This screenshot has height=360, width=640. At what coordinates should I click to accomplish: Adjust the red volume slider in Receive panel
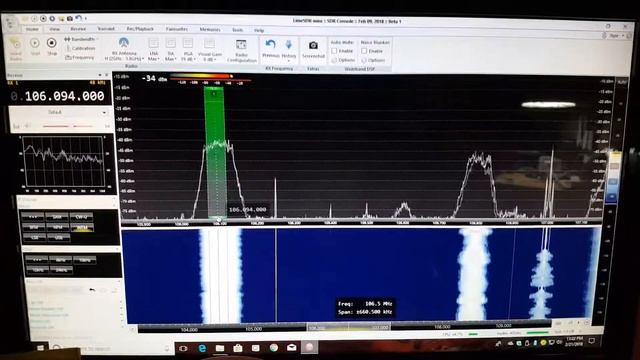67,127
